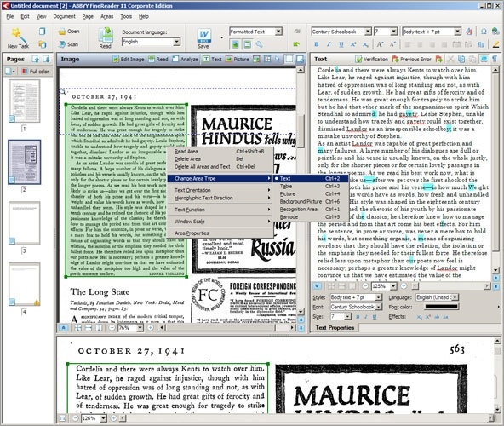This screenshot has height=426, width=504.
Task: Toggle underline in Text Properties panel
Action: point(374,317)
